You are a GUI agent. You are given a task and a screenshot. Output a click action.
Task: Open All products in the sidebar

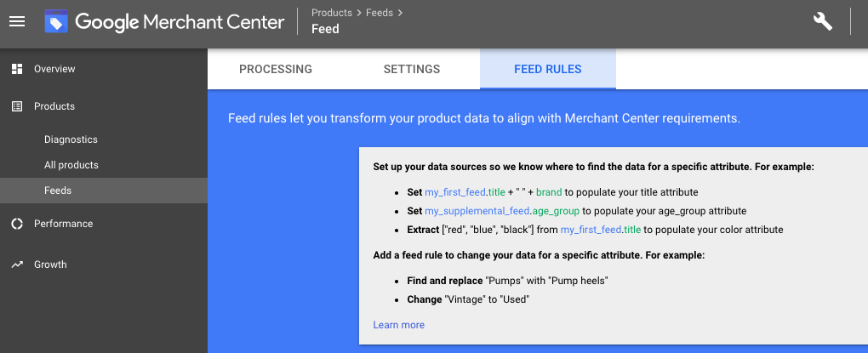click(71, 165)
